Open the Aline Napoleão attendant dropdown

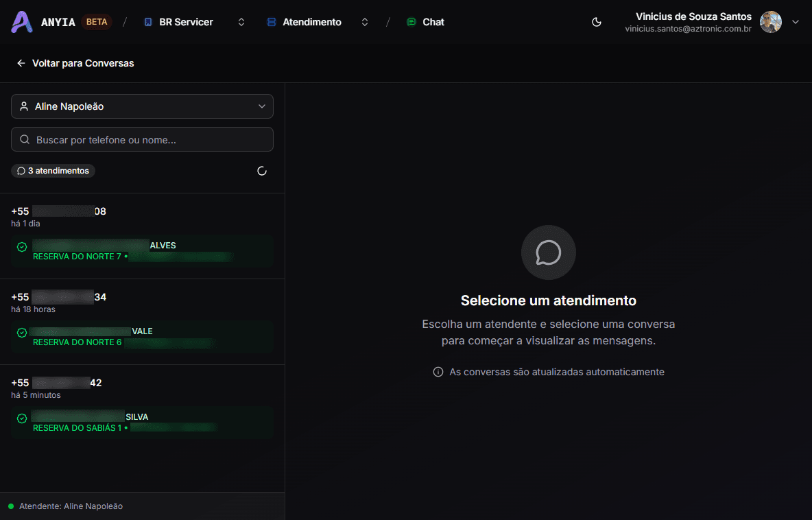[x=142, y=106]
